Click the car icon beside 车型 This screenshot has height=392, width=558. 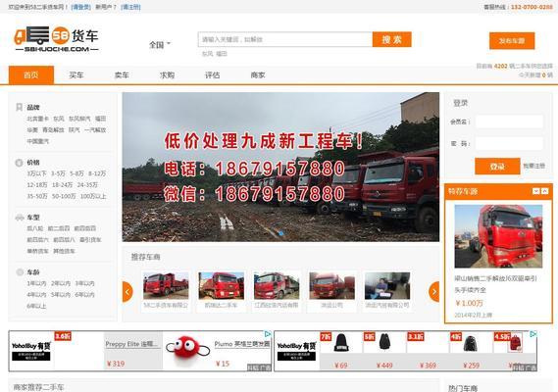coord(20,218)
